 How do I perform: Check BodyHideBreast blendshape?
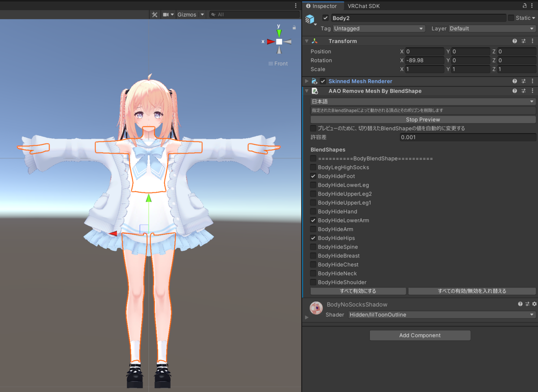tap(313, 256)
